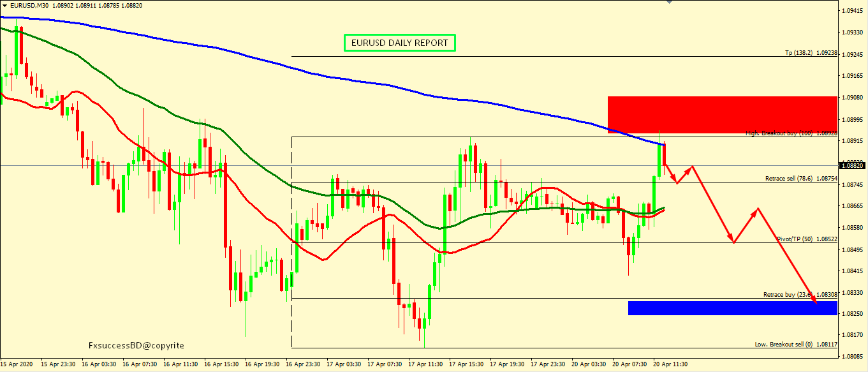Screen dimensions: 868x372
Task: Click the large red resistance zone rectangle
Action: click(x=722, y=114)
